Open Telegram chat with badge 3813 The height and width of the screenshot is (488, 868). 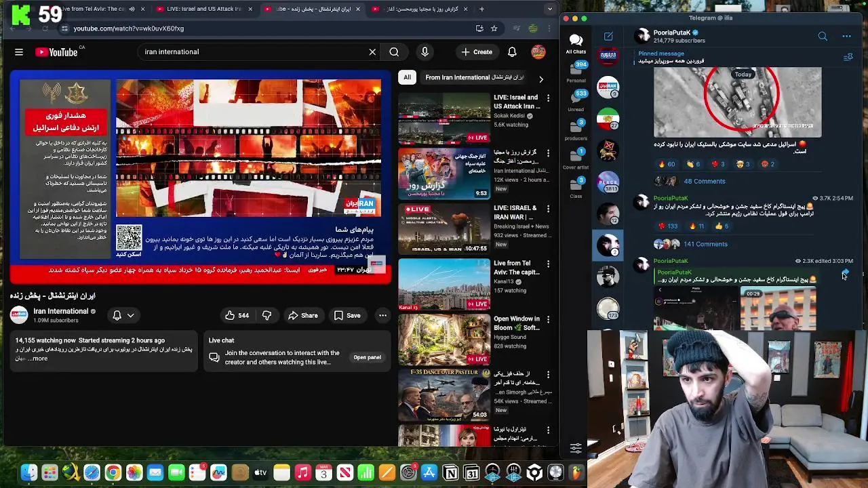(608, 182)
